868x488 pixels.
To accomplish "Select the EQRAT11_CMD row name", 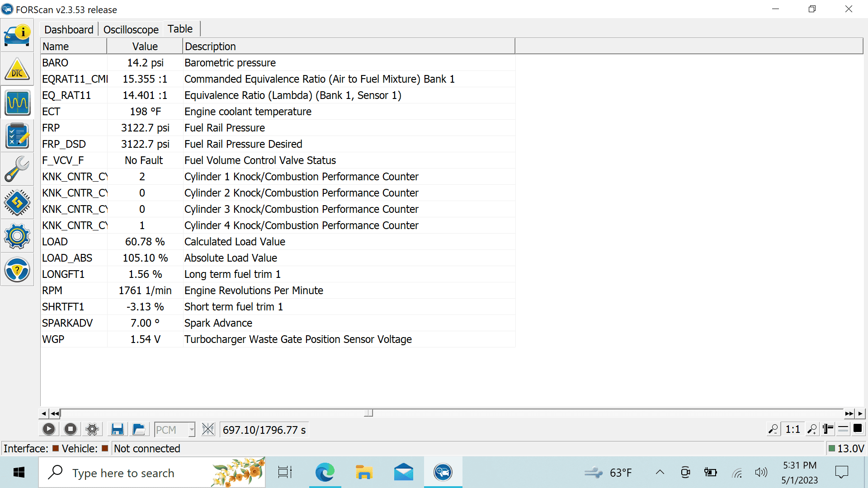I will 75,79.
